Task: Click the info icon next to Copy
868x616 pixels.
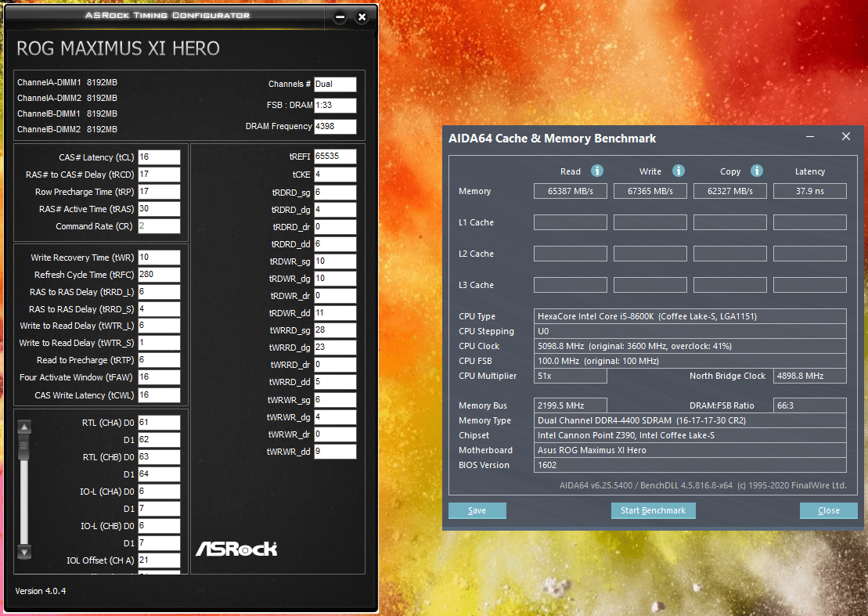Action: click(757, 171)
